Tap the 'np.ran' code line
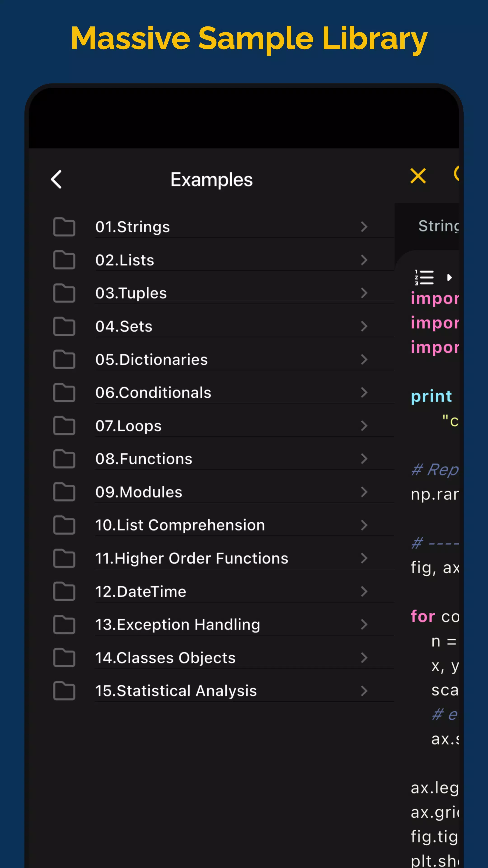This screenshot has width=488, height=868. click(435, 494)
